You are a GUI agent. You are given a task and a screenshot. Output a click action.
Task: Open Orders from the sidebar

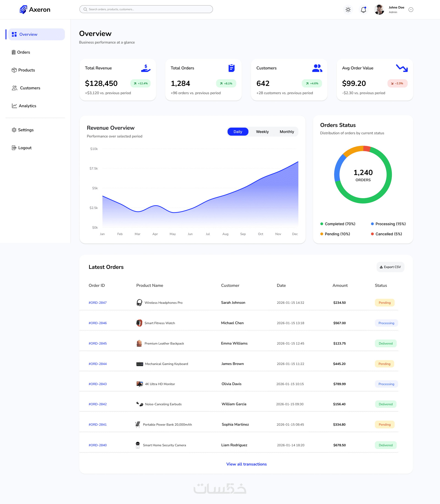click(x=23, y=52)
